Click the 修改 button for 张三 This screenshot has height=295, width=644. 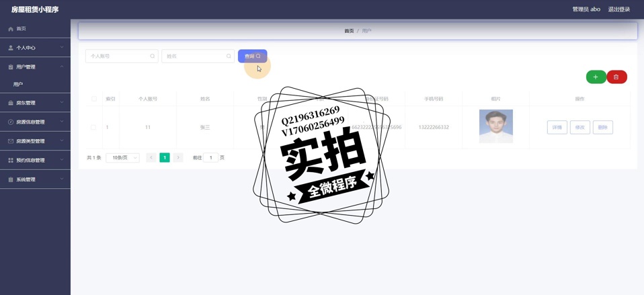click(579, 127)
